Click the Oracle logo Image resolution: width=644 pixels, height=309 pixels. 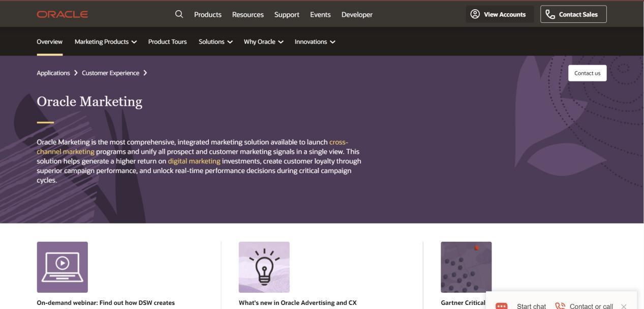point(62,14)
